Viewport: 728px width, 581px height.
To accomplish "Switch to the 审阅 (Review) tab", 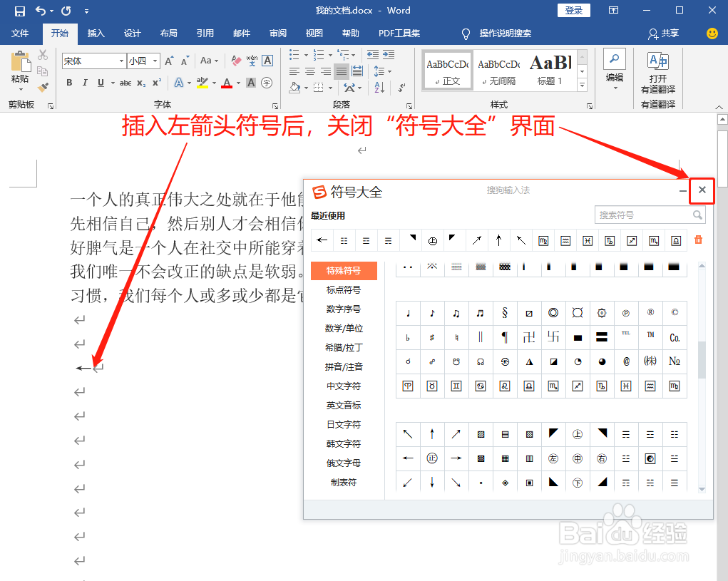I will point(277,34).
